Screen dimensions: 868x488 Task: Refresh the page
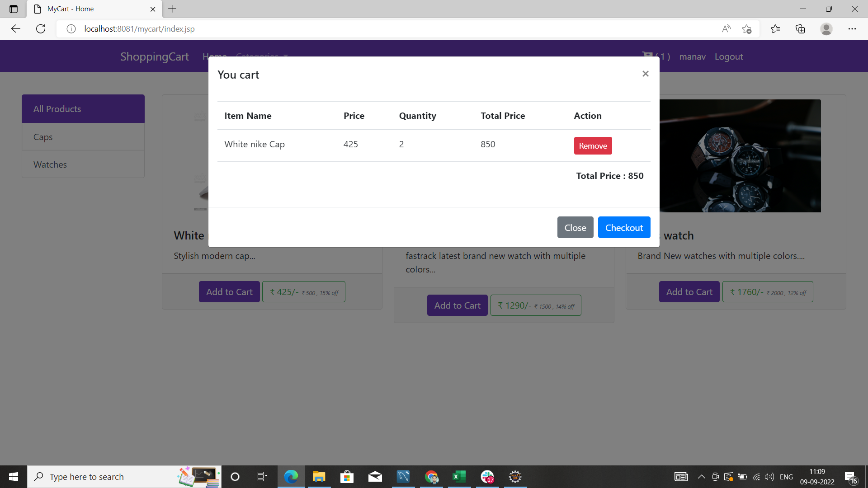click(41, 28)
